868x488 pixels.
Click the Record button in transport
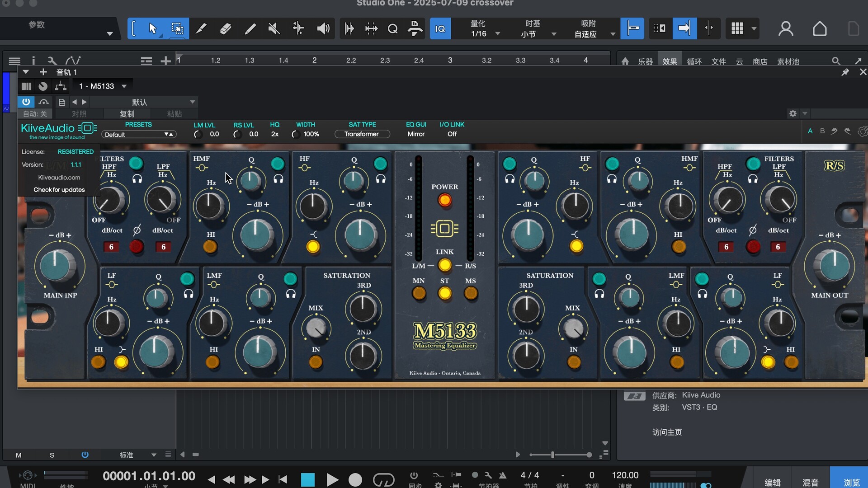(355, 479)
